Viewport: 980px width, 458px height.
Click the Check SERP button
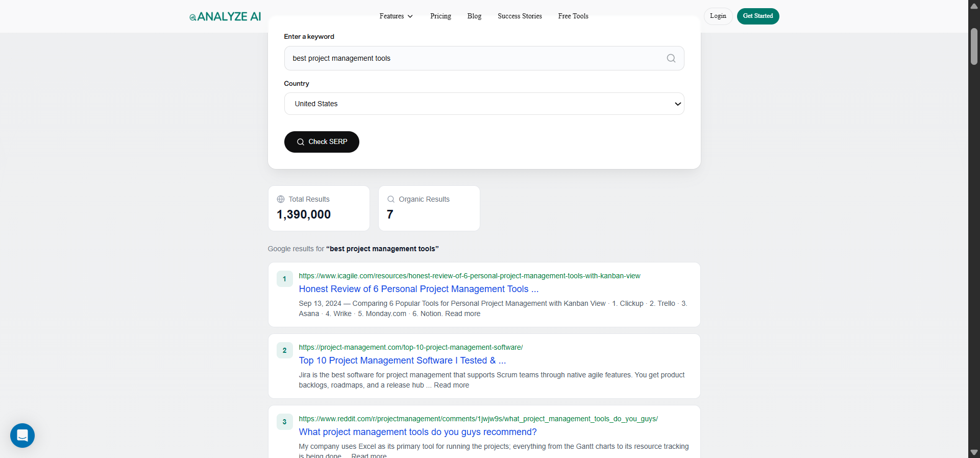pos(322,142)
